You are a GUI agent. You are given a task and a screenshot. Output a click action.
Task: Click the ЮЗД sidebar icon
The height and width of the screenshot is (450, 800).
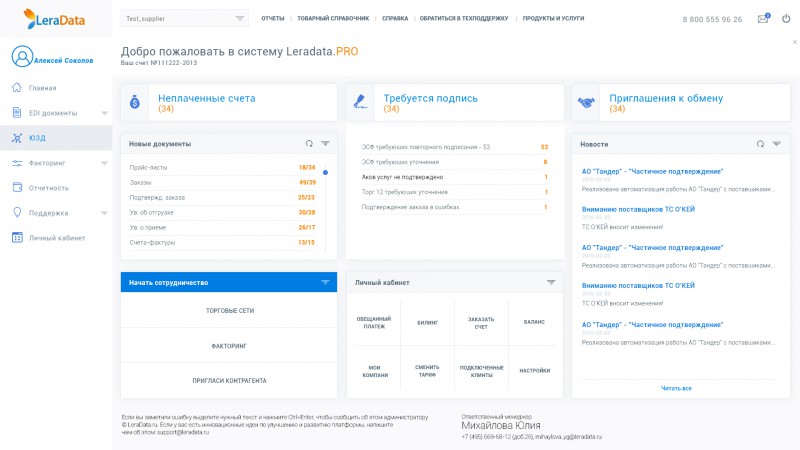[x=17, y=138]
